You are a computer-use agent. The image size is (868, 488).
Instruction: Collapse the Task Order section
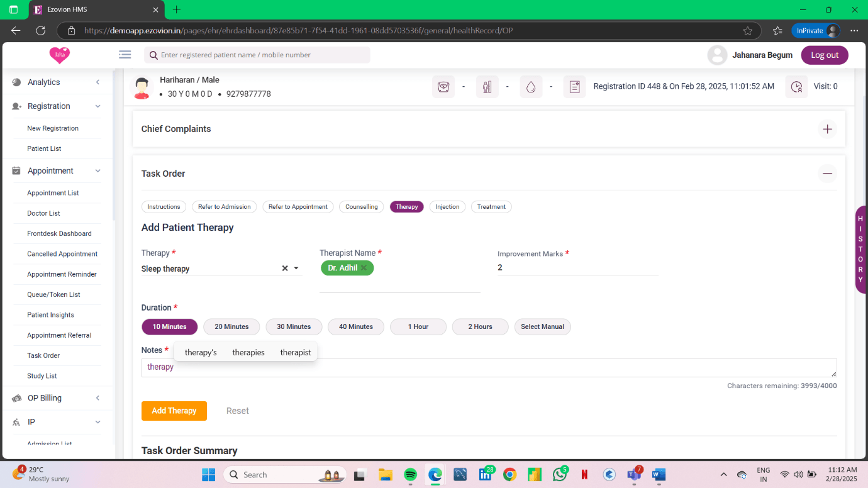click(827, 174)
